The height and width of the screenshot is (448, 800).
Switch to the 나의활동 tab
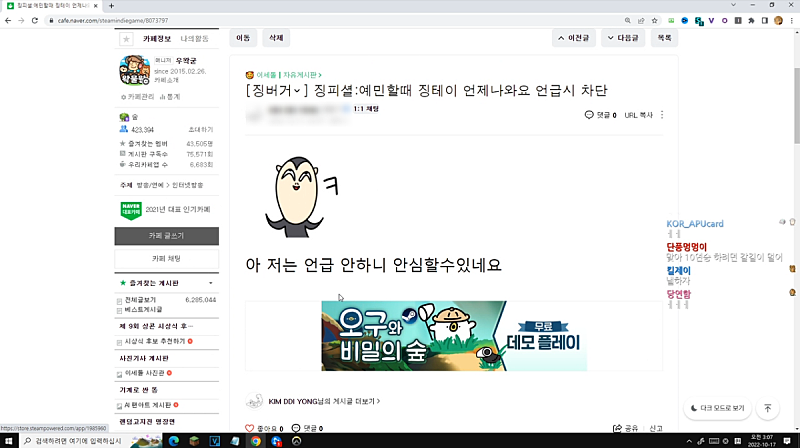[x=194, y=38]
